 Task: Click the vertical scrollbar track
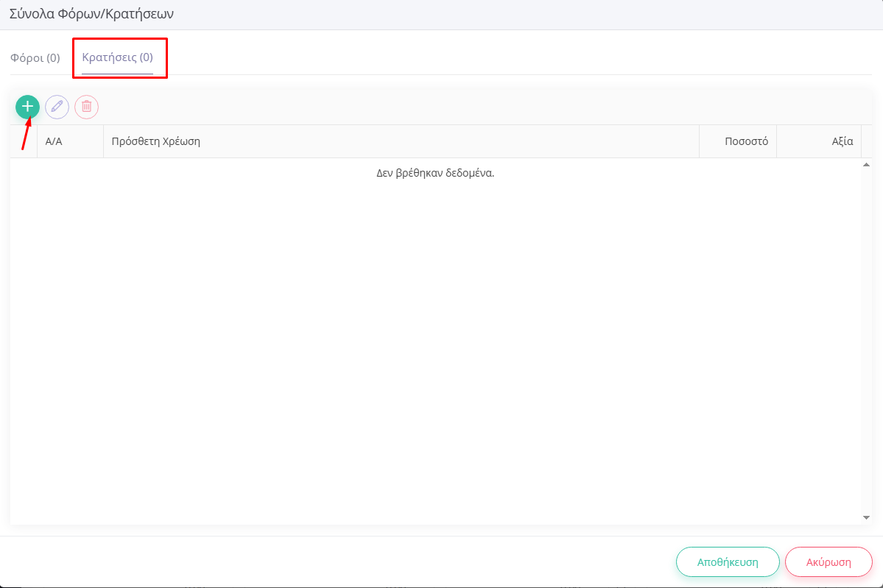tap(866, 339)
